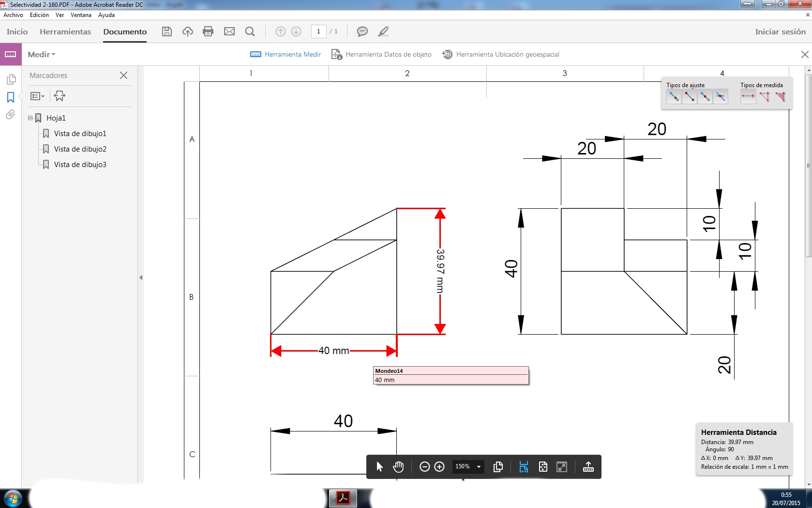
Task: Click the page number input field
Action: point(318,31)
